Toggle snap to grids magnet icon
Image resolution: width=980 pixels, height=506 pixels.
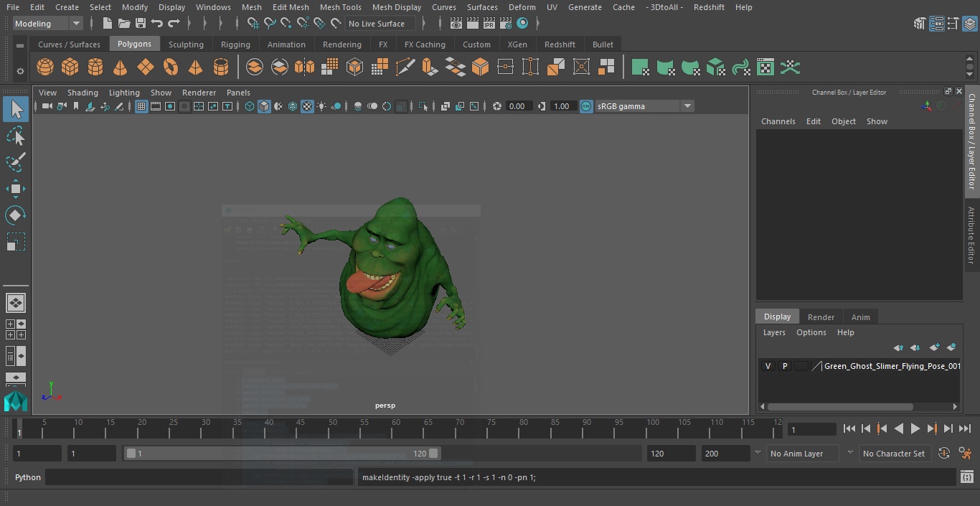click(x=253, y=24)
